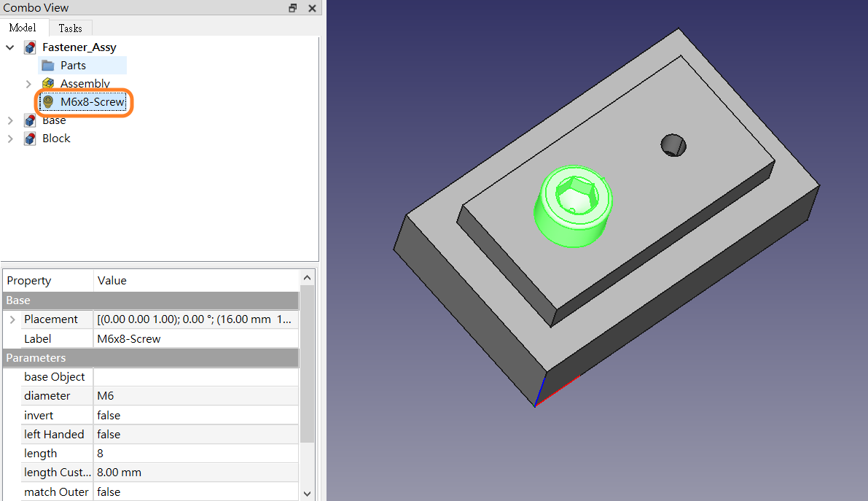This screenshot has height=501, width=868.
Task: Click the property panel scrollbar thumb
Action: [308, 364]
